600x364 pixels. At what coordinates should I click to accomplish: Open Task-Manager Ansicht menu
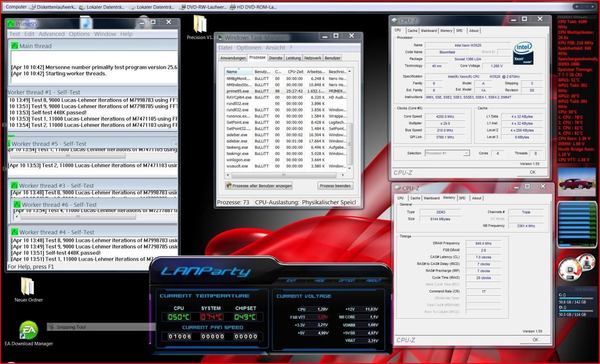click(275, 47)
